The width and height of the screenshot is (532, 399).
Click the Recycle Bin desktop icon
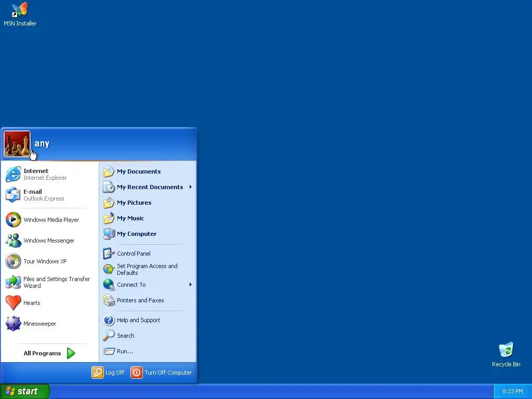[506, 350]
